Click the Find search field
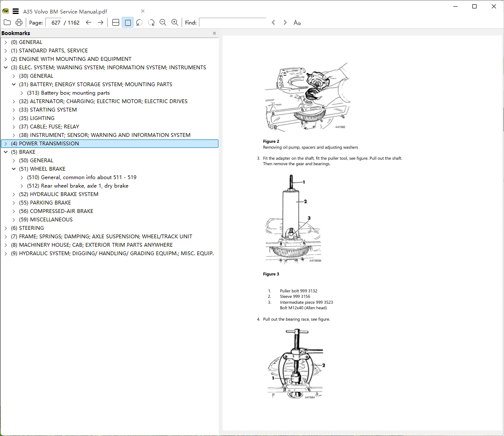The image size is (504, 436). click(x=233, y=22)
